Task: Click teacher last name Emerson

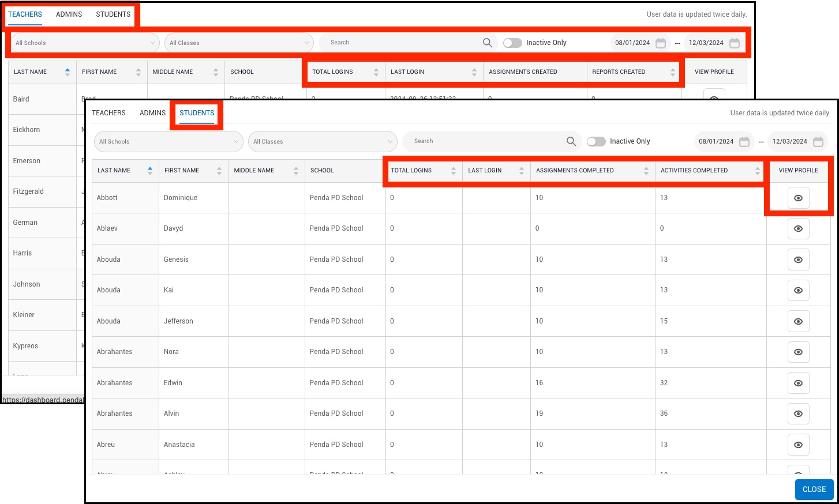Action: click(27, 161)
